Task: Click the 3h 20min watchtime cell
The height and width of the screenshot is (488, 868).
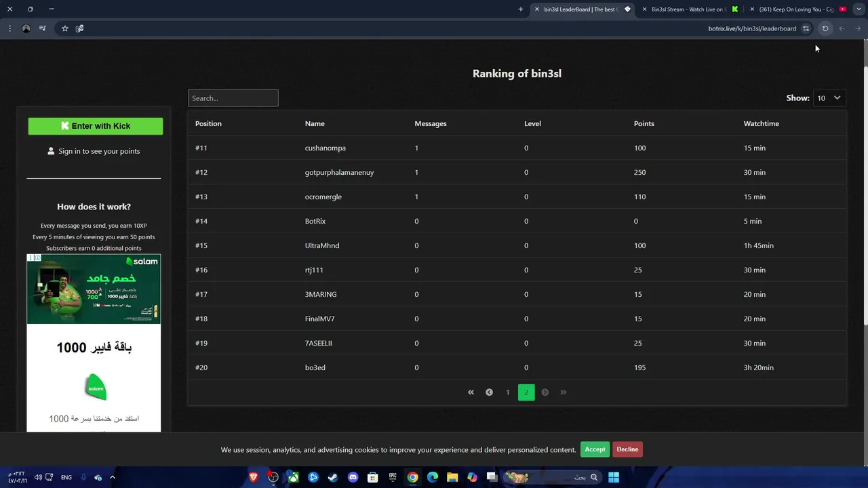Action: [x=759, y=367]
